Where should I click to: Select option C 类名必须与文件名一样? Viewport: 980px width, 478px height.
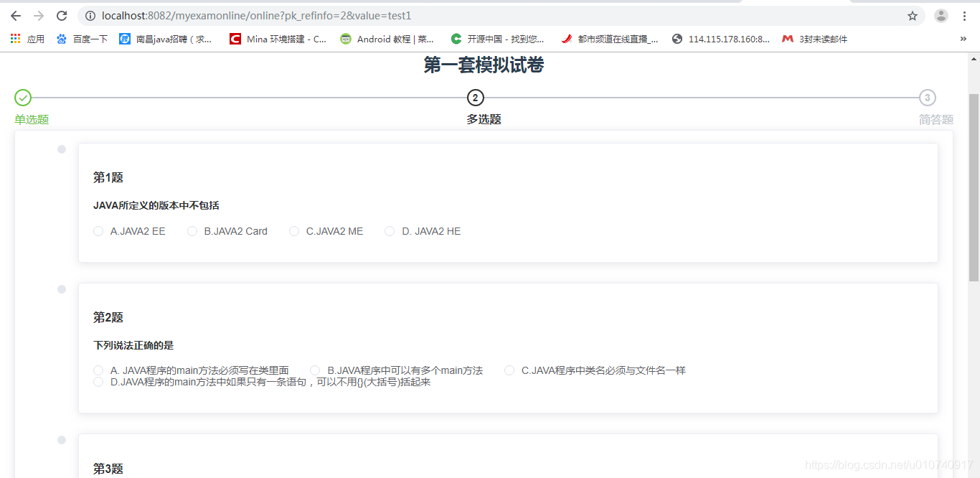point(595,370)
